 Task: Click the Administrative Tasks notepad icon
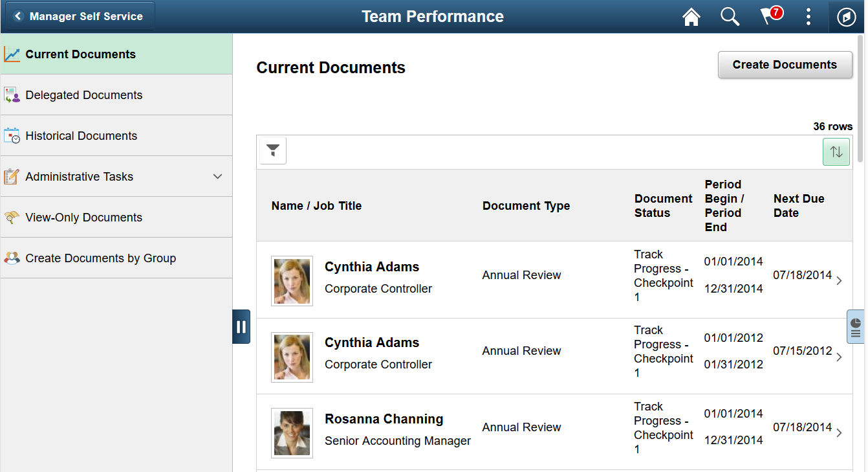coord(12,177)
